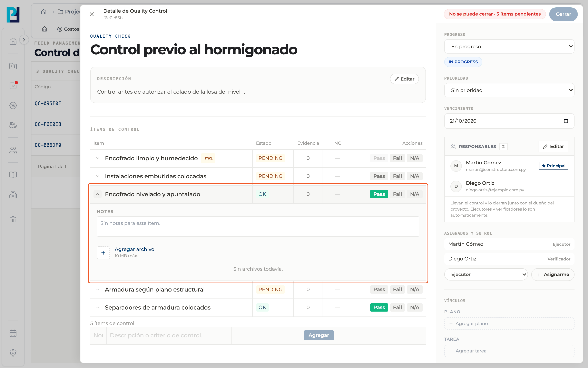
Task: Open the Progreso dropdown showing En progreso
Action: 509,46
